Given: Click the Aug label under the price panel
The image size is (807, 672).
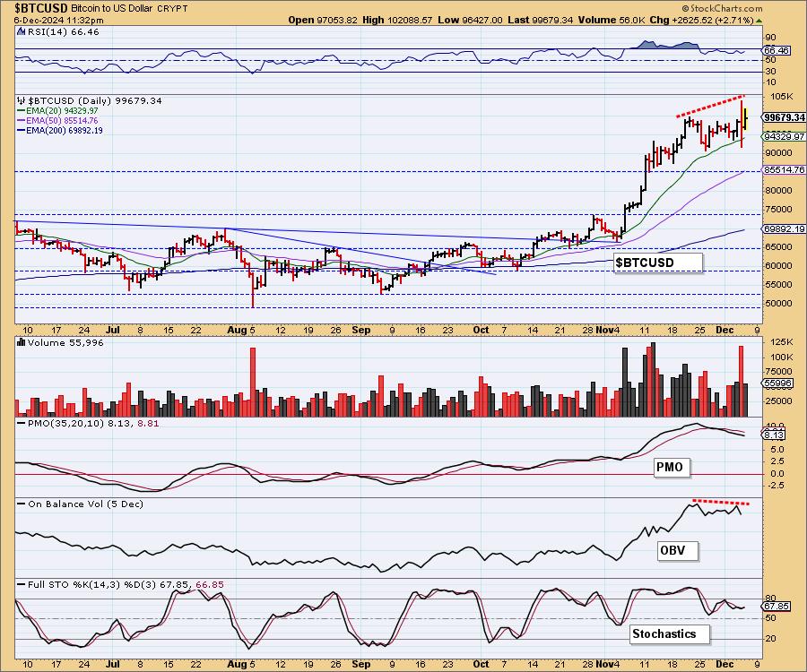Looking at the screenshot, I should coord(237,330).
